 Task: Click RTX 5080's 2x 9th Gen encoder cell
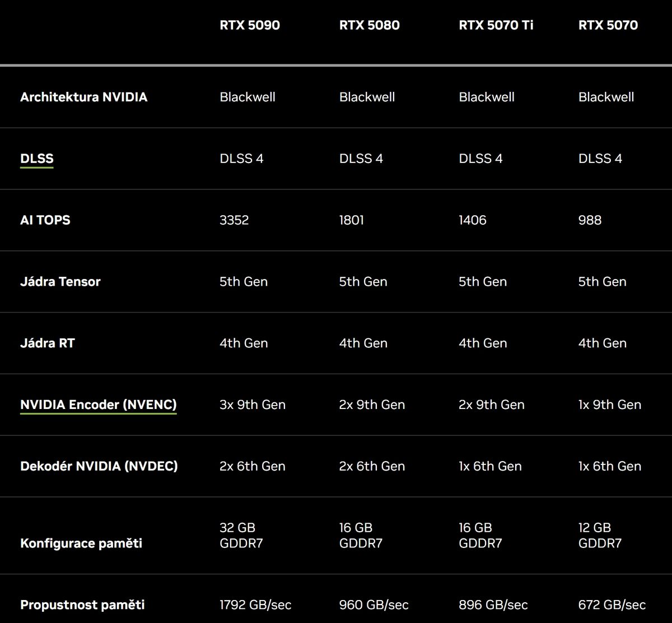(x=372, y=405)
